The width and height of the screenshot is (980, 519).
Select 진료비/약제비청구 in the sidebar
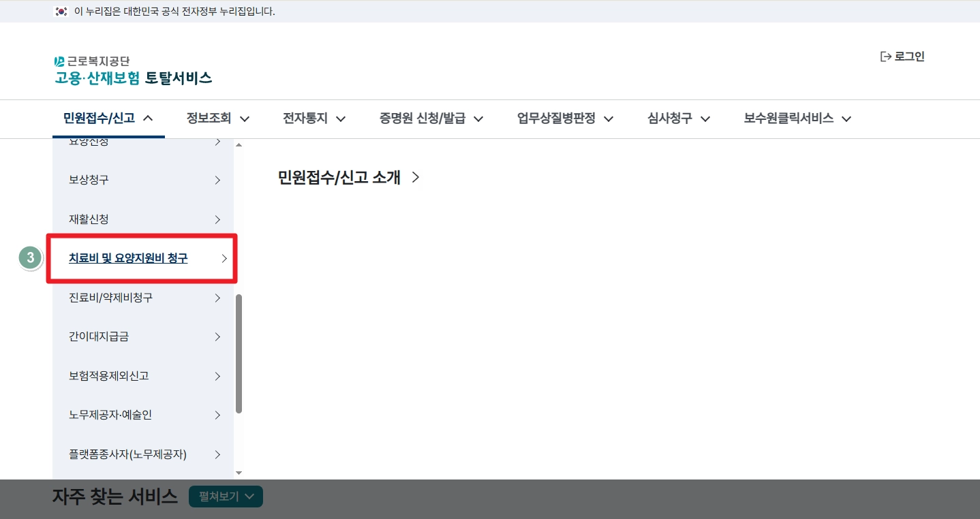click(112, 298)
